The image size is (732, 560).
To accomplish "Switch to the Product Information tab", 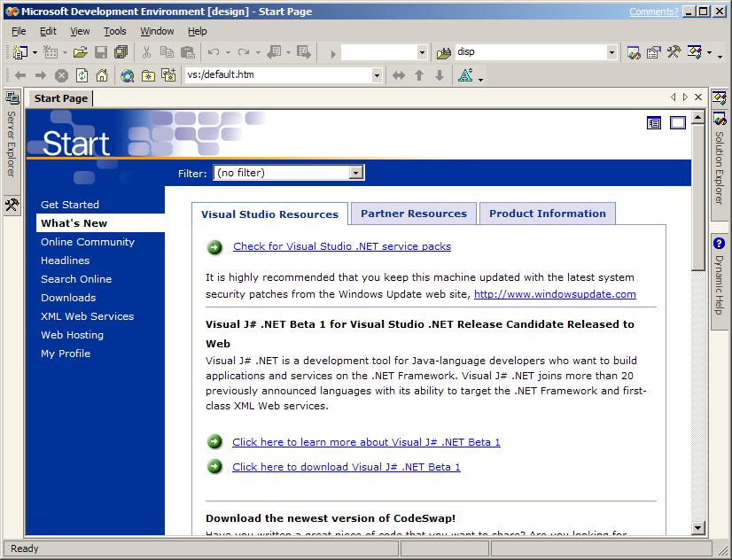I will click(x=548, y=214).
